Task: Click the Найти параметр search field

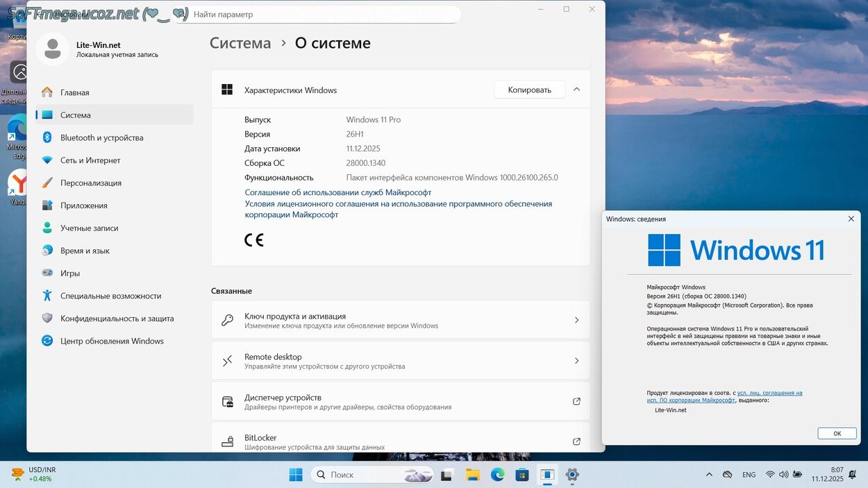Action: 319,14
